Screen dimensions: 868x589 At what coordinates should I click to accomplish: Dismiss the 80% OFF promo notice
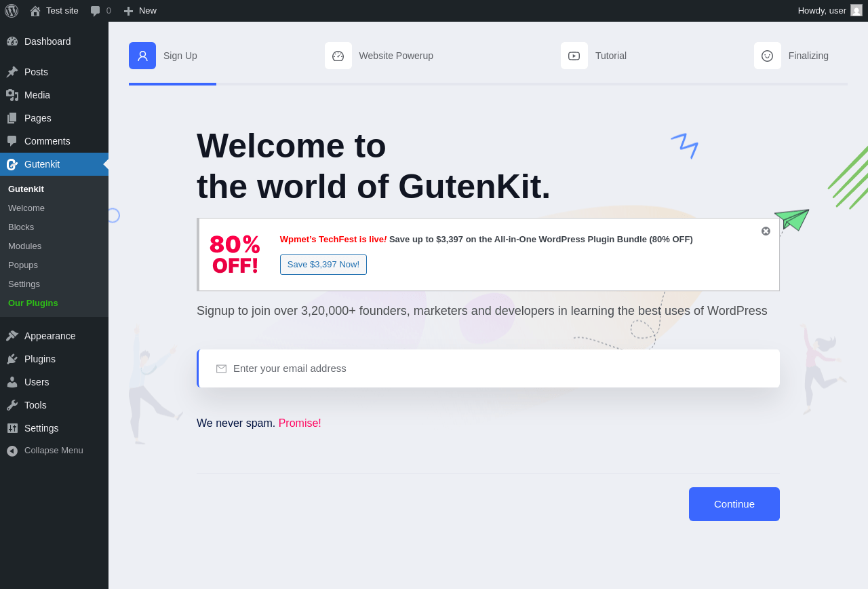pos(766,231)
